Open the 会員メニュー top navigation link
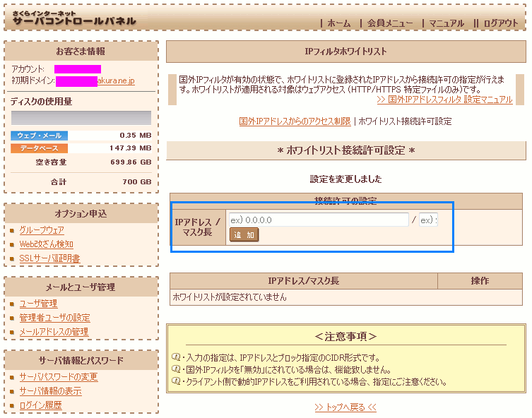Screen dimensions: 532x418 click(390, 23)
